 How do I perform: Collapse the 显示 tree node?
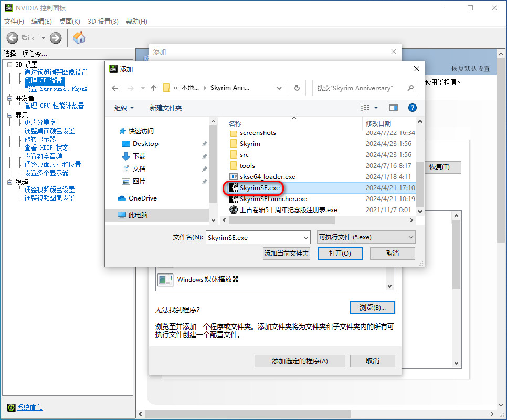pos(9,115)
